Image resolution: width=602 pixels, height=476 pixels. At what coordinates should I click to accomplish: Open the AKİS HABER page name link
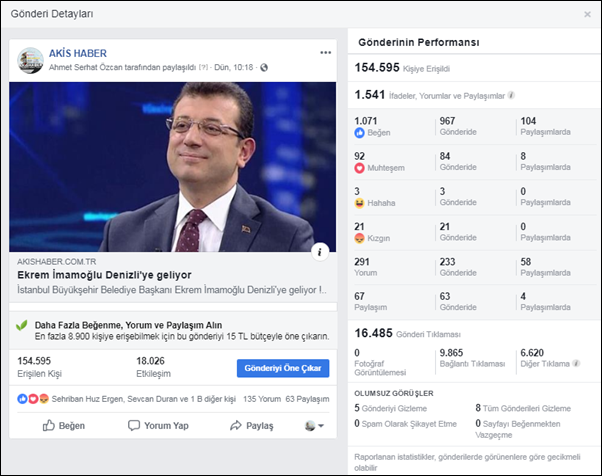click(78, 53)
